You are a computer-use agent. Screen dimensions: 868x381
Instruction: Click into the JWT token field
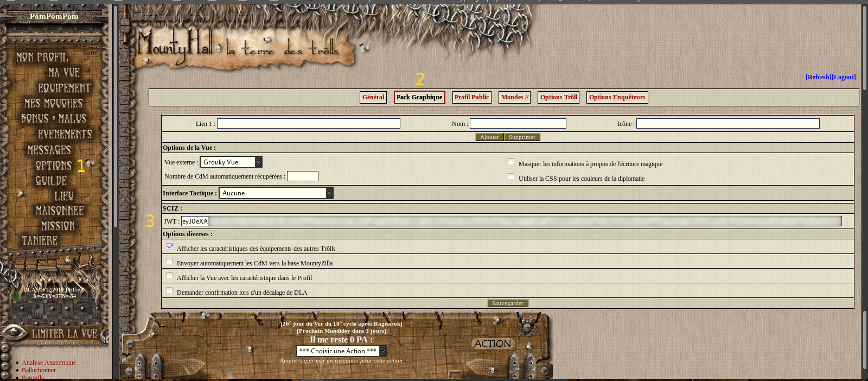click(510, 221)
